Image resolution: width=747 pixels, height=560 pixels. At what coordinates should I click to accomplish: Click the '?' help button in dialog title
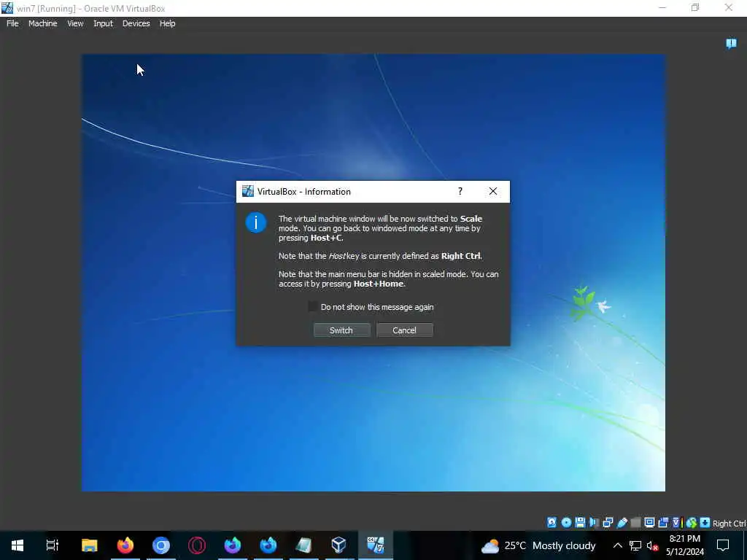(460, 192)
